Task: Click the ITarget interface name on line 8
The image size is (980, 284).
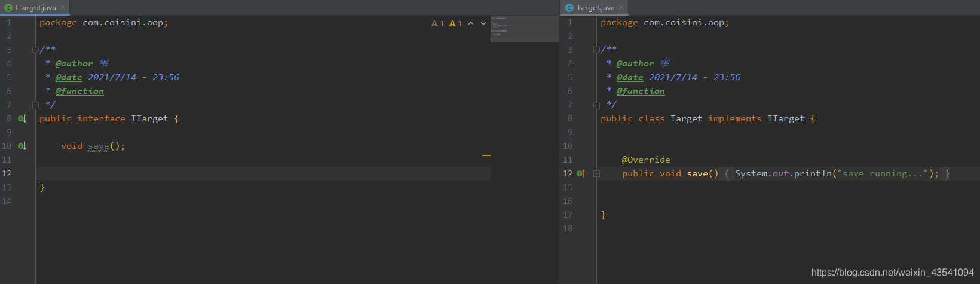Action: pyautogui.click(x=149, y=119)
